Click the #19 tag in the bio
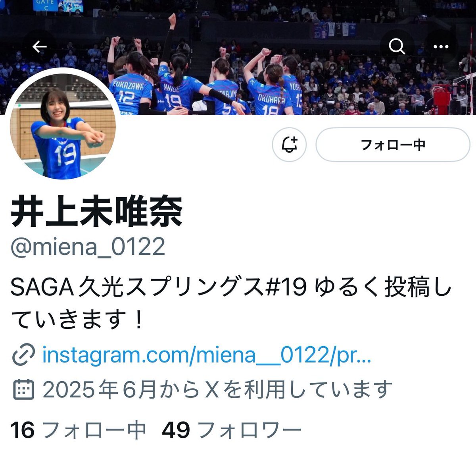476x455 pixels. pos(285,287)
